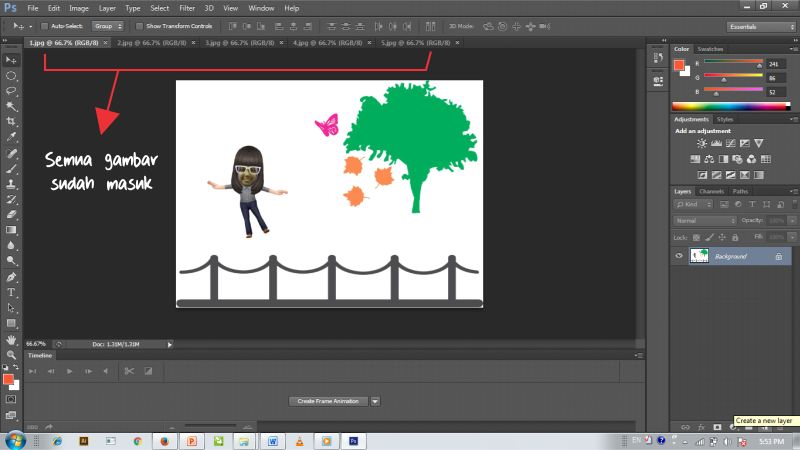Viewport: 800px width, 450px height.
Task: Open Word from the taskbar
Action: [272, 441]
